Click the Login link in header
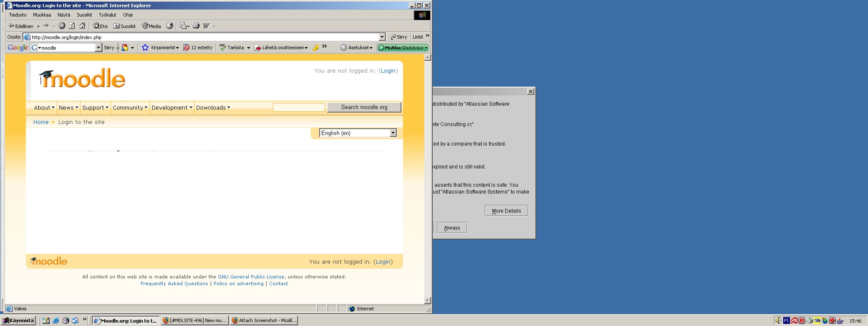This screenshot has height=326, width=868. tap(388, 71)
